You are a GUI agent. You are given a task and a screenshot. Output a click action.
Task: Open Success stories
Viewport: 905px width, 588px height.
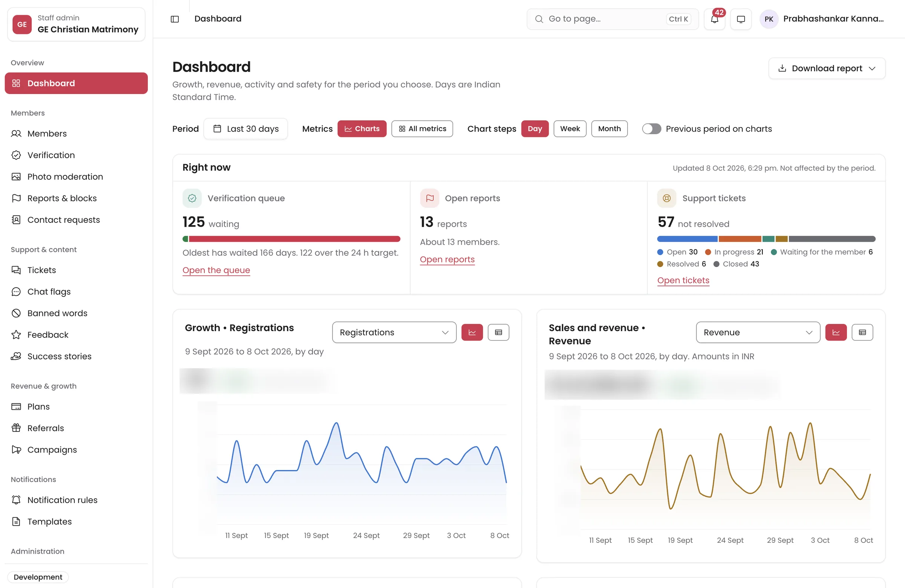(76, 356)
